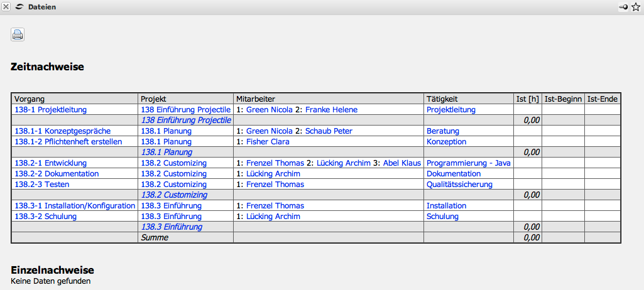Click the 138.3-2 Schulung task link
The height and width of the screenshot is (290, 644).
click(x=45, y=217)
